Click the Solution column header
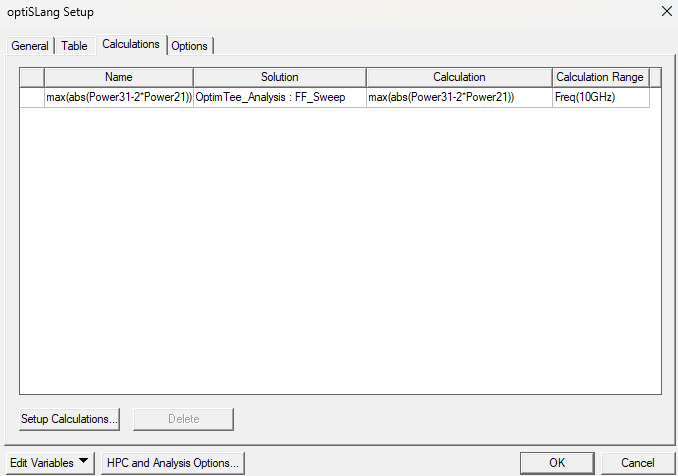Image resolution: width=678 pixels, height=476 pixels. click(x=280, y=77)
